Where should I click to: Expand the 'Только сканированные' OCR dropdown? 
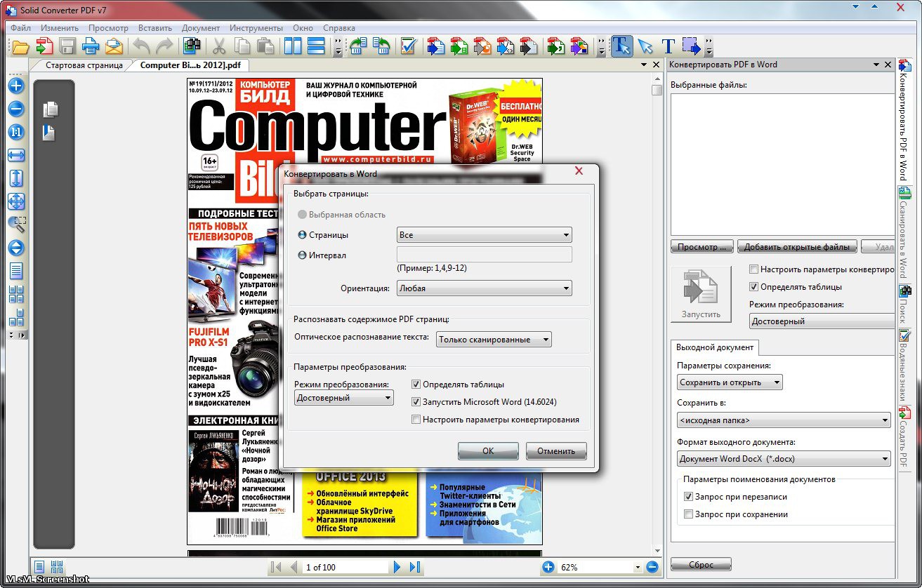(493, 340)
